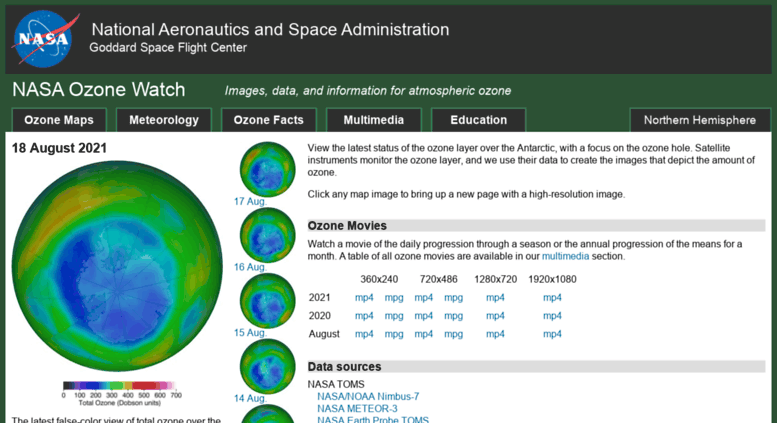Viewport: 777px width, 423px height.
Task: Click the 17 Aug. date link
Action: (250, 202)
